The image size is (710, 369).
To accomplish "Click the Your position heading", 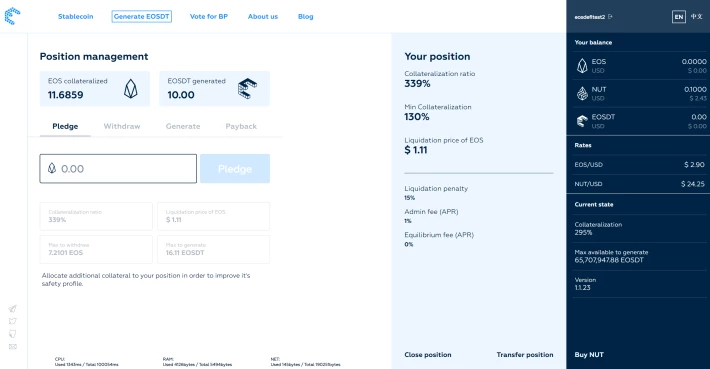I will [437, 57].
